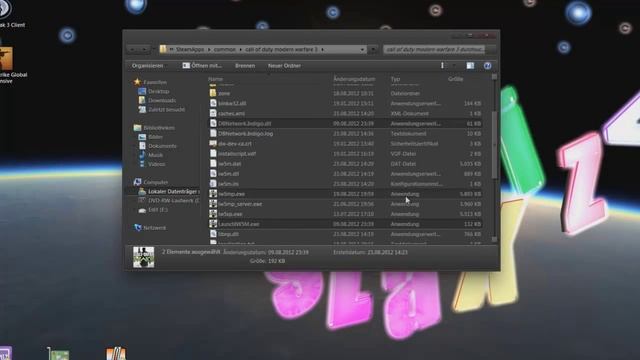
Task: Click scrollbar down arrow in file list
Action: (494, 240)
